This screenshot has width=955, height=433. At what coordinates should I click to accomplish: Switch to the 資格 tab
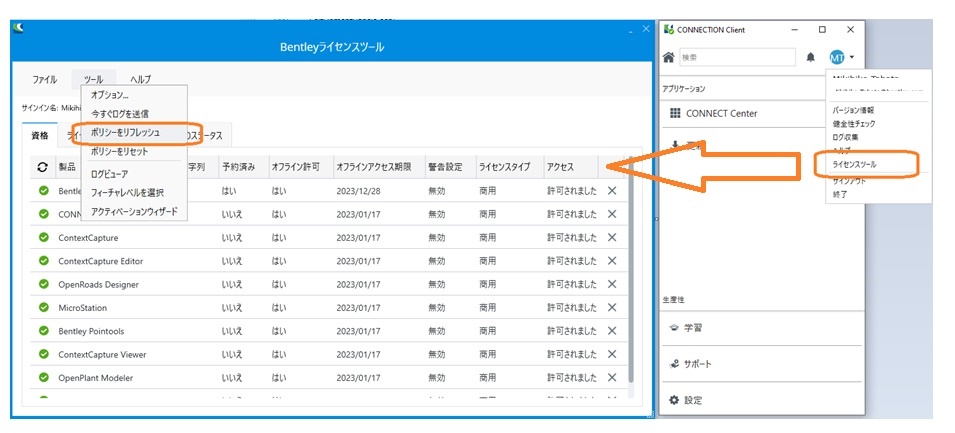40,135
